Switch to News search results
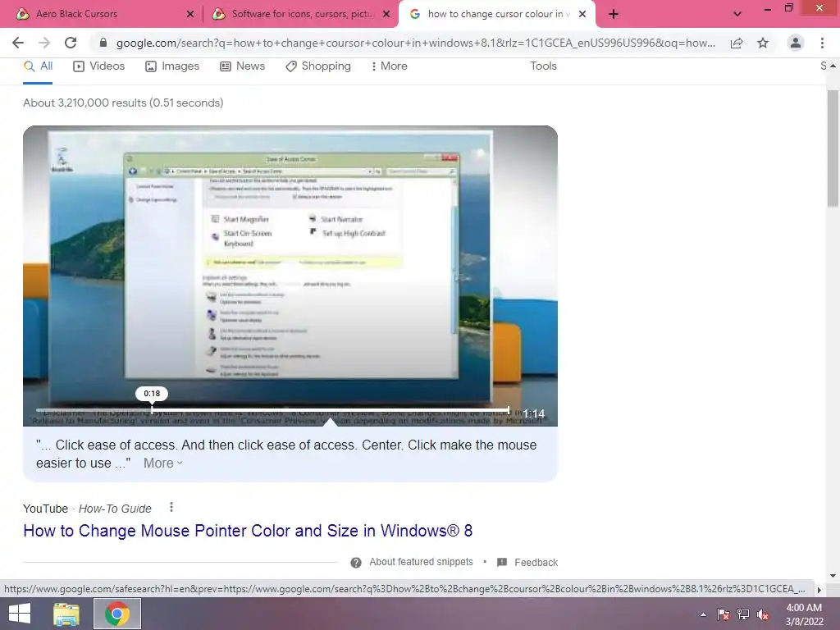The image size is (840, 630). point(243,66)
